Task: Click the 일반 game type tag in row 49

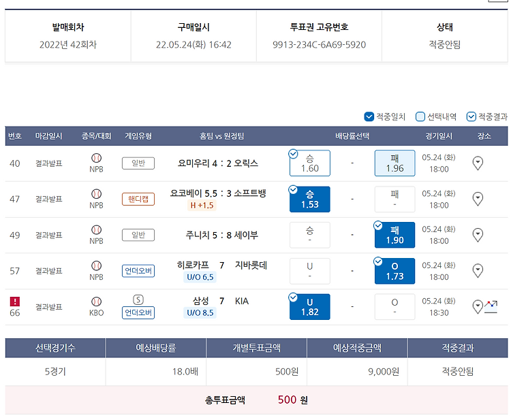Action: [x=138, y=235]
